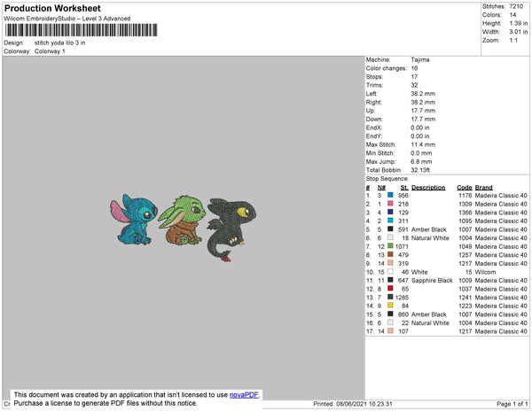Select the cyan swatch for stop 4
This screenshot has width=532, height=411.
tap(390, 221)
